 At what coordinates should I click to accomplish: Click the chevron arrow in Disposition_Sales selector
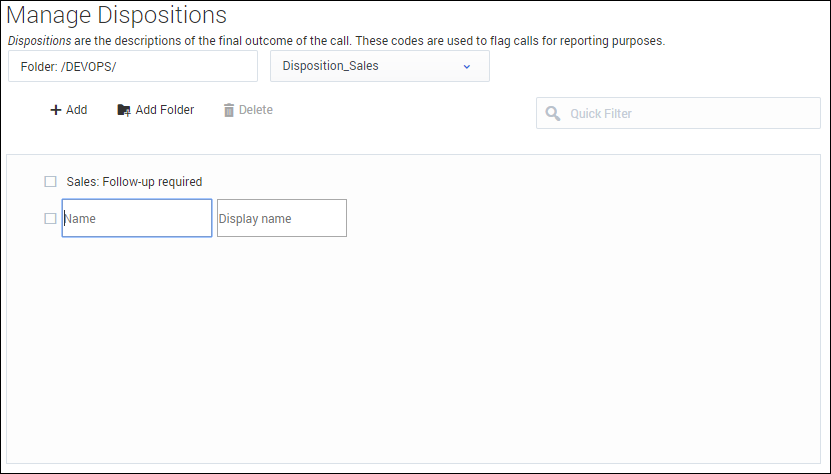click(x=466, y=67)
